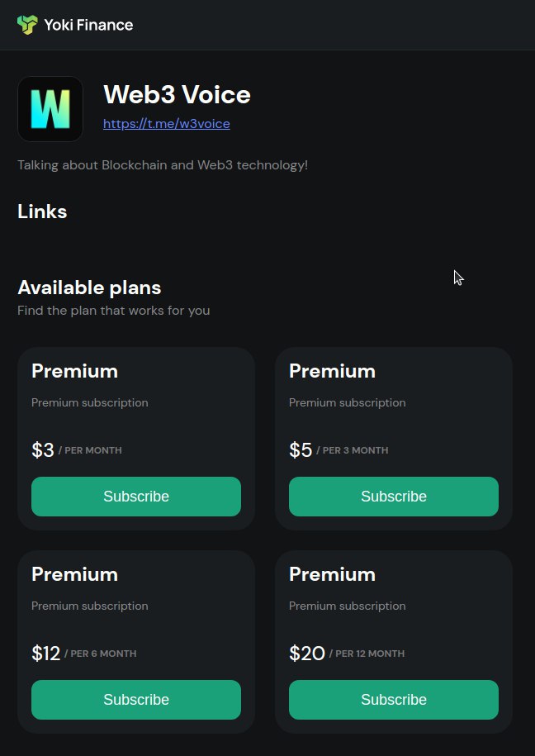The height and width of the screenshot is (756, 535).
Task: Subscribe to the $20 per 12 month plan
Action: click(x=394, y=700)
